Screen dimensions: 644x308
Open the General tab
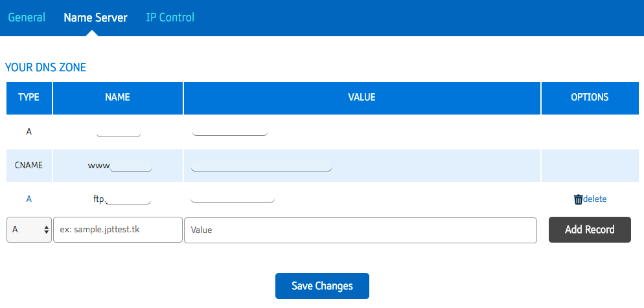tap(27, 17)
